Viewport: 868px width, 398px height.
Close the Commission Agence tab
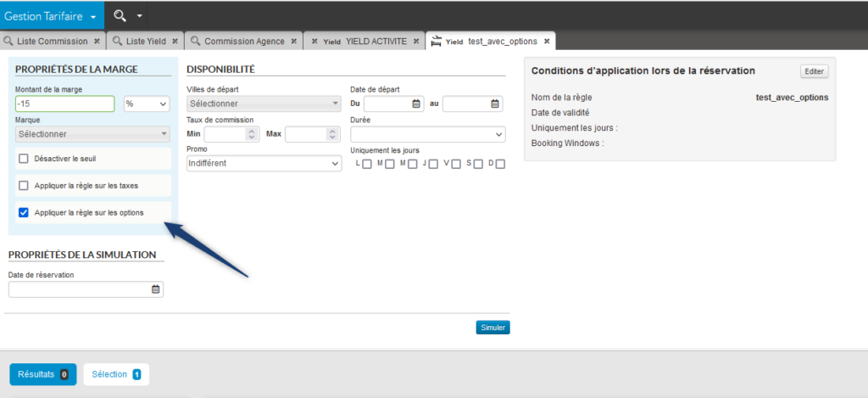pyautogui.click(x=294, y=41)
